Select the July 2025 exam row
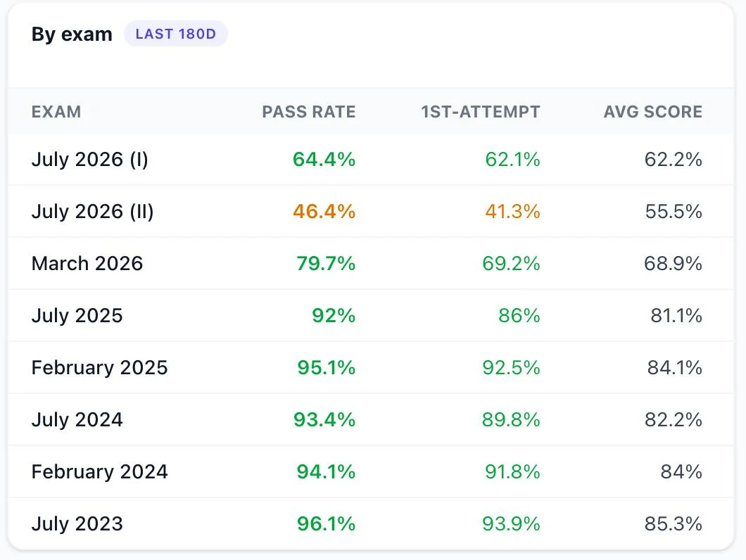The width and height of the screenshot is (746, 560). point(371,315)
